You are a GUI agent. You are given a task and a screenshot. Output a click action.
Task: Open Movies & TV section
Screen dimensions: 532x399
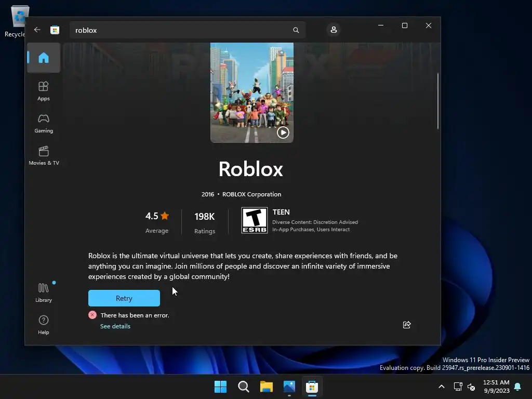[44, 156]
